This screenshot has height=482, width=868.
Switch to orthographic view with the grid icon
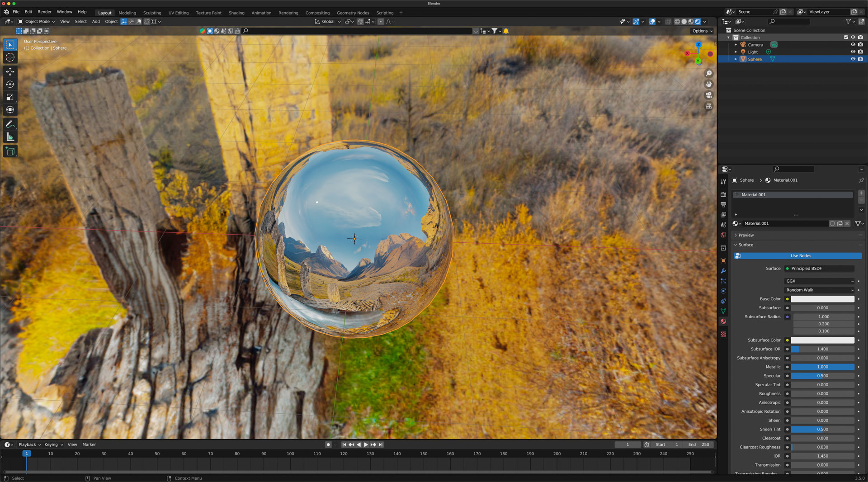pos(708,106)
